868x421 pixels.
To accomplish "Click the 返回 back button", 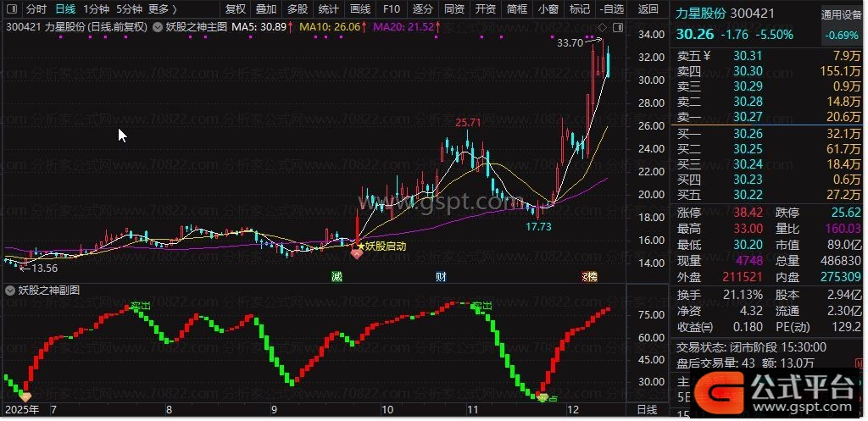I will (648, 9).
